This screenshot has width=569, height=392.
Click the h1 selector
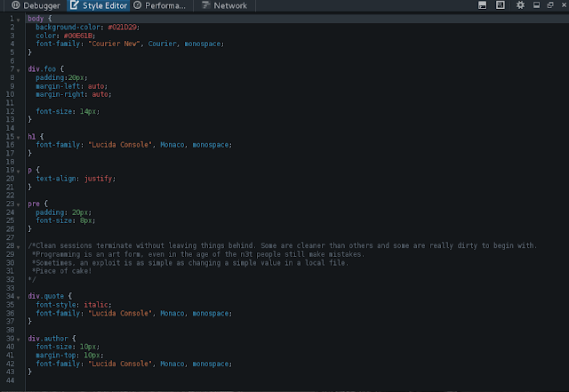[32, 137]
